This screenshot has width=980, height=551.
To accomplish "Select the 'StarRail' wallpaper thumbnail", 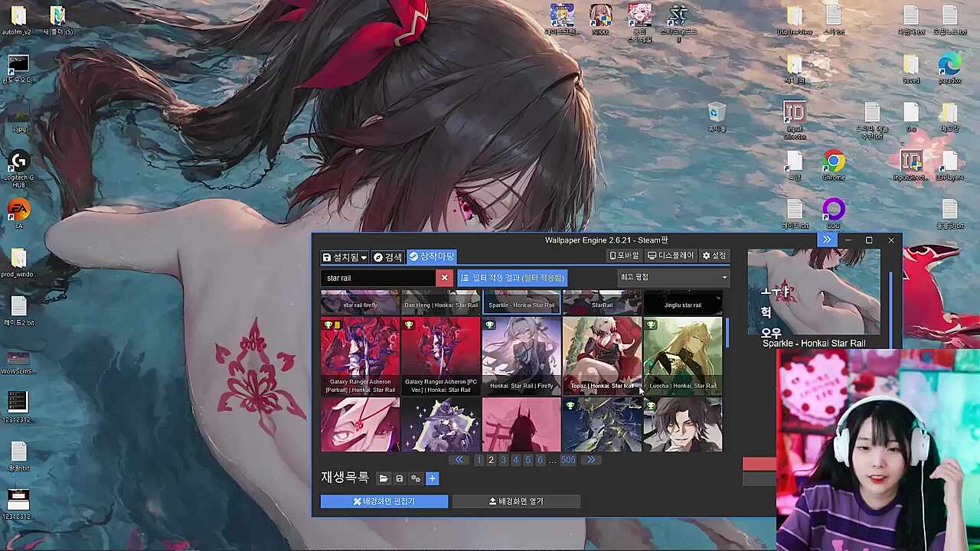I will [603, 302].
